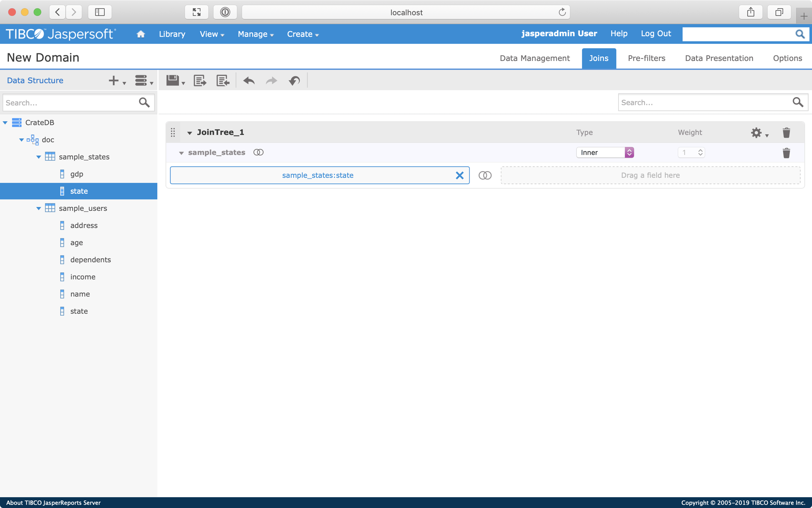812x508 pixels.
Task: Click the Save domain icon
Action: tap(173, 80)
